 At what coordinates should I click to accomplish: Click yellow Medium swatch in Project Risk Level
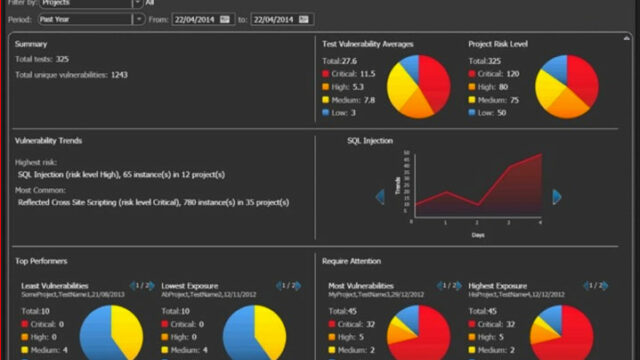(472, 100)
